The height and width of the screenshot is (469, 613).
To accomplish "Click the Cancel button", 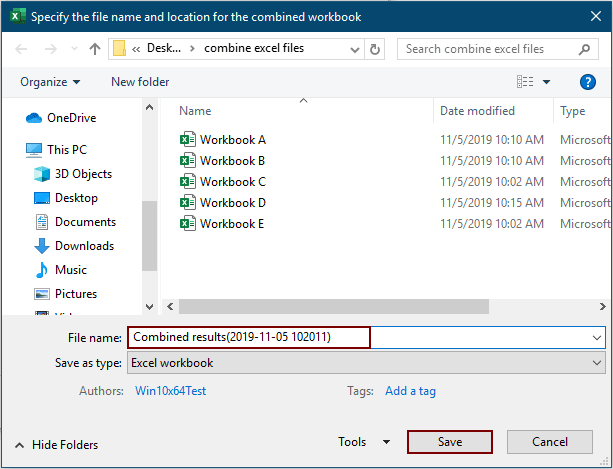I will point(549,442).
